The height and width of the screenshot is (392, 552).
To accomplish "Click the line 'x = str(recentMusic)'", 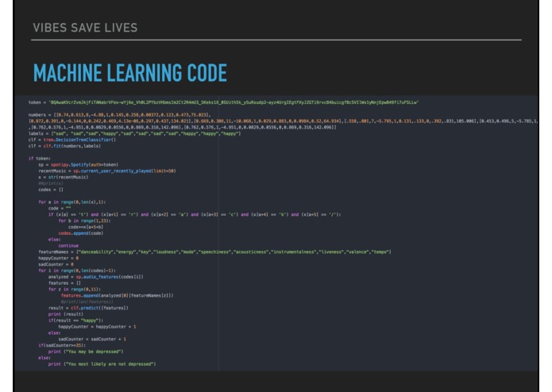I will (x=64, y=177).
